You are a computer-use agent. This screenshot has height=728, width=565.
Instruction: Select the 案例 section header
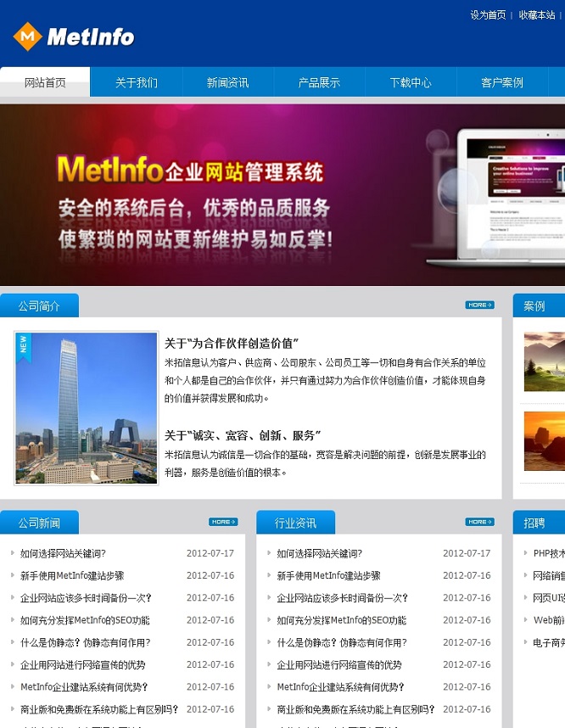(x=539, y=306)
